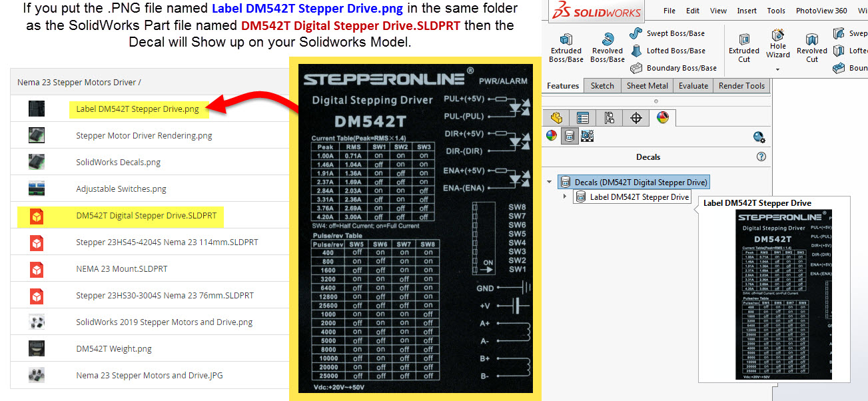The image size is (868, 401).
Task: Click thumbnail beside Stepper Motor Driver Rendering.png
Action: coord(37,136)
